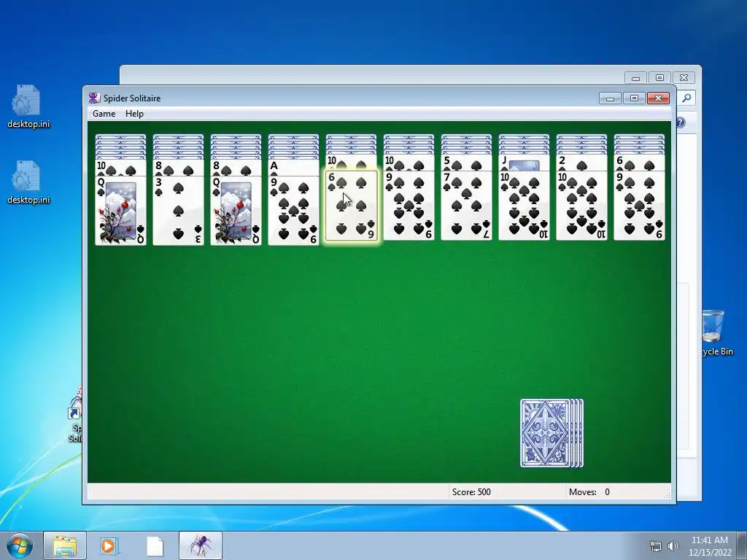Open the volume speaker tray icon
This screenshot has width=747, height=560.
click(673, 546)
